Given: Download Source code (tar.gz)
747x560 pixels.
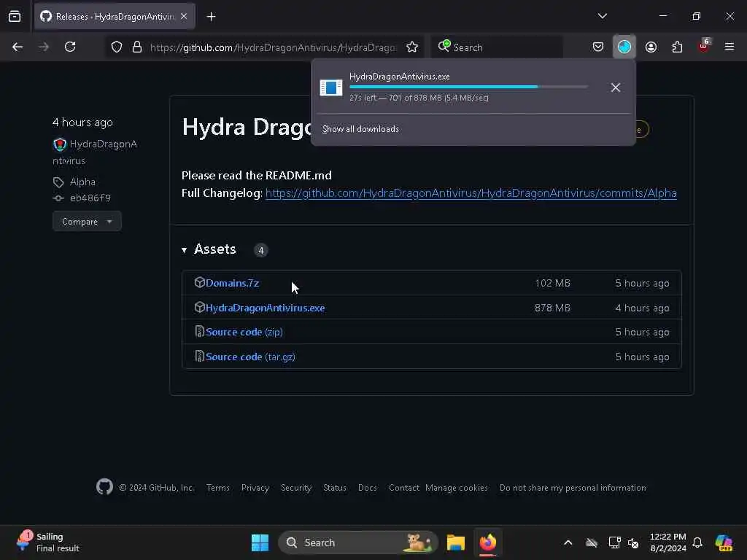Looking at the screenshot, I should 251,357.
